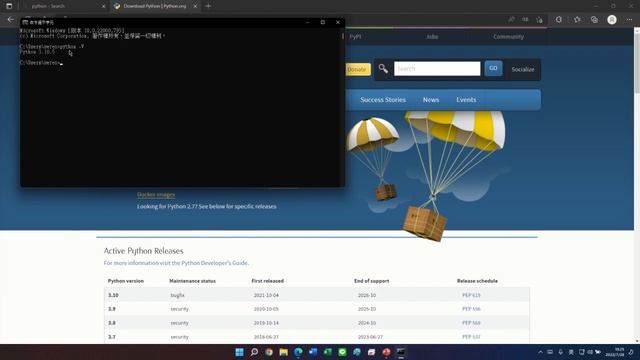Open the PEP link for Python 3.9
Image resolution: width=640 pixels, height=360 pixels.
(x=471, y=309)
